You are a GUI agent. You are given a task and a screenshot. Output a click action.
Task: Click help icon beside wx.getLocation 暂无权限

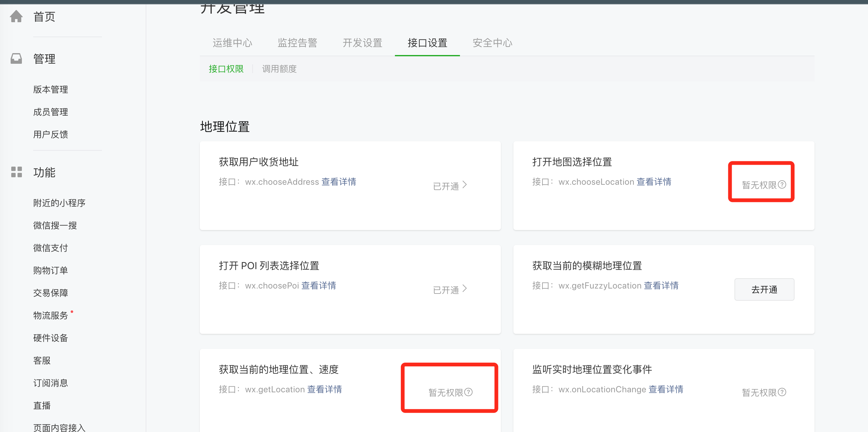click(x=468, y=392)
